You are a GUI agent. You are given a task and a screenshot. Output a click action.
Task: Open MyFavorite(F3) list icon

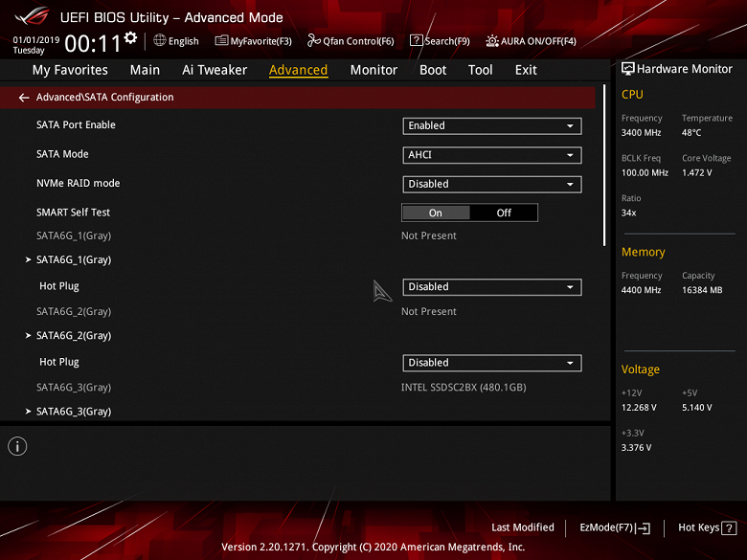click(x=221, y=40)
